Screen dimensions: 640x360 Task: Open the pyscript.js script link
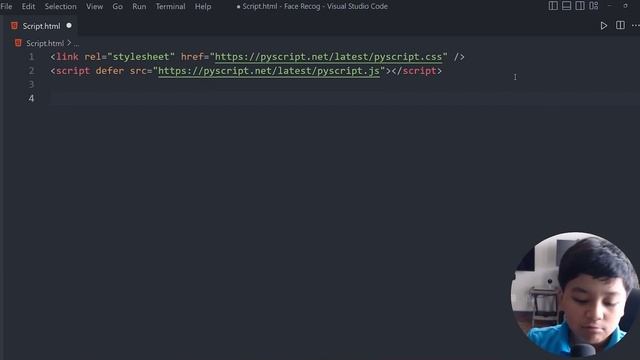point(269,71)
